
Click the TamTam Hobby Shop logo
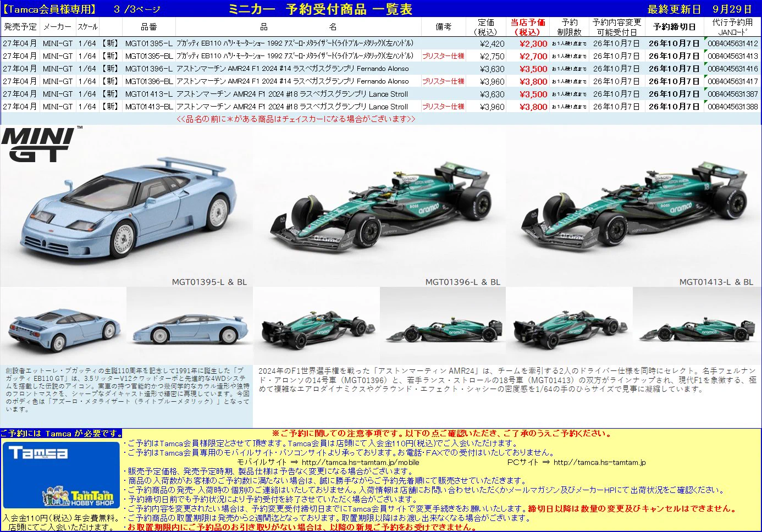coord(78,496)
